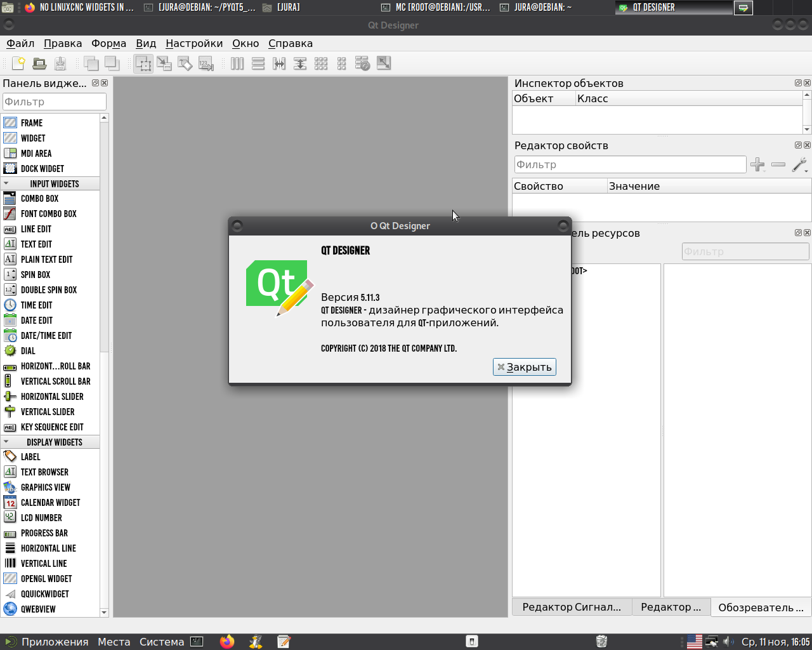Switch to Edit Buddies mode icon
The image size is (812, 650).
tap(185, 63)
